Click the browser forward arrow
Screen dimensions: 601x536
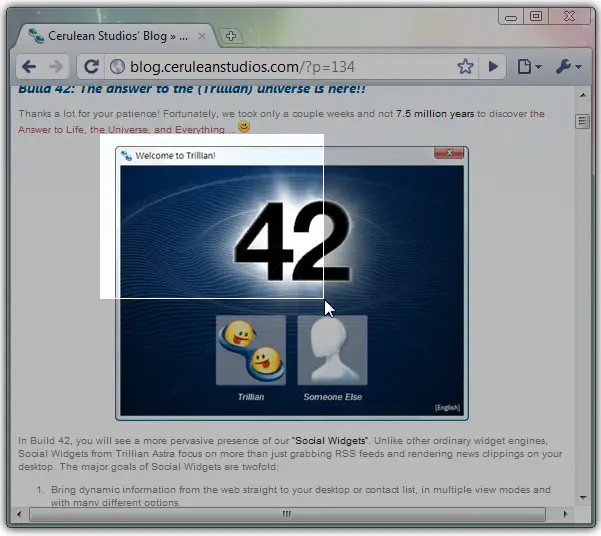(x=56, y=67)
